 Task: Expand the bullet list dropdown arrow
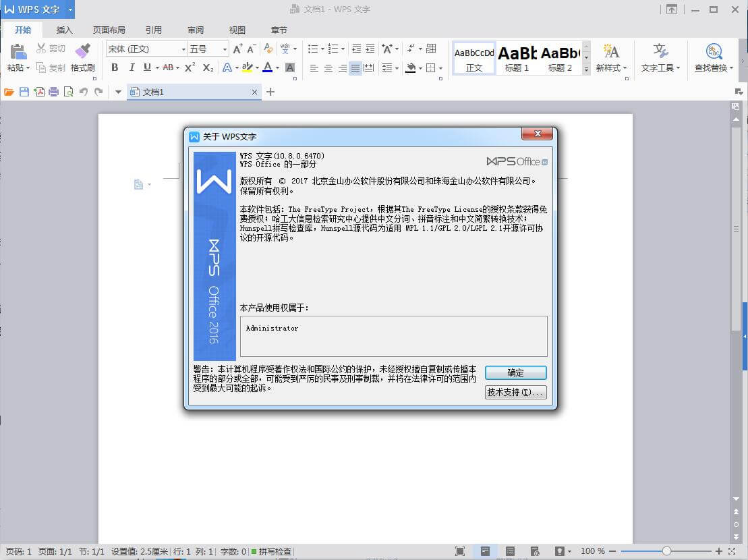[x=322, y=49]
